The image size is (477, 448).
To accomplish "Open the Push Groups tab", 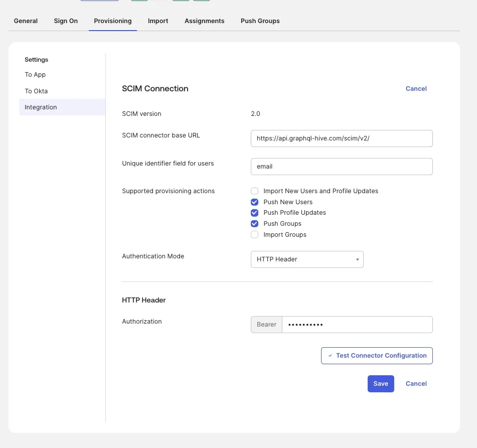I will [260, 21].
